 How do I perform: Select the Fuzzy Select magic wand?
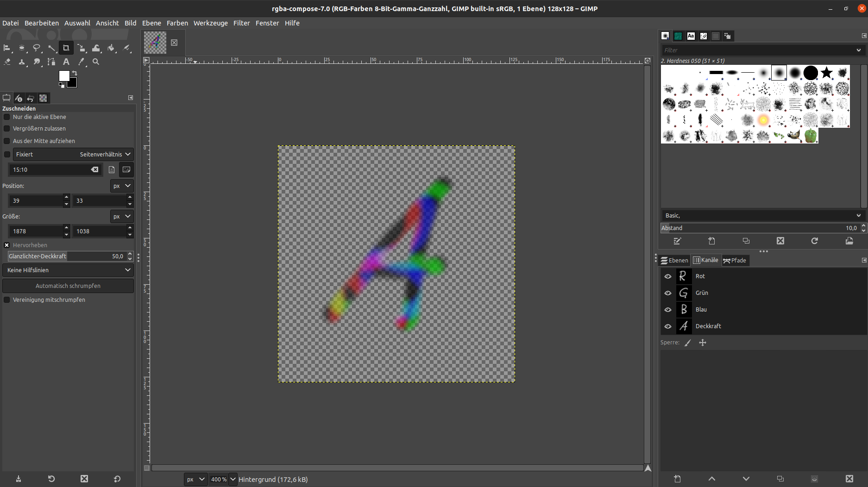pyautogui.click(x=51, y=48)
